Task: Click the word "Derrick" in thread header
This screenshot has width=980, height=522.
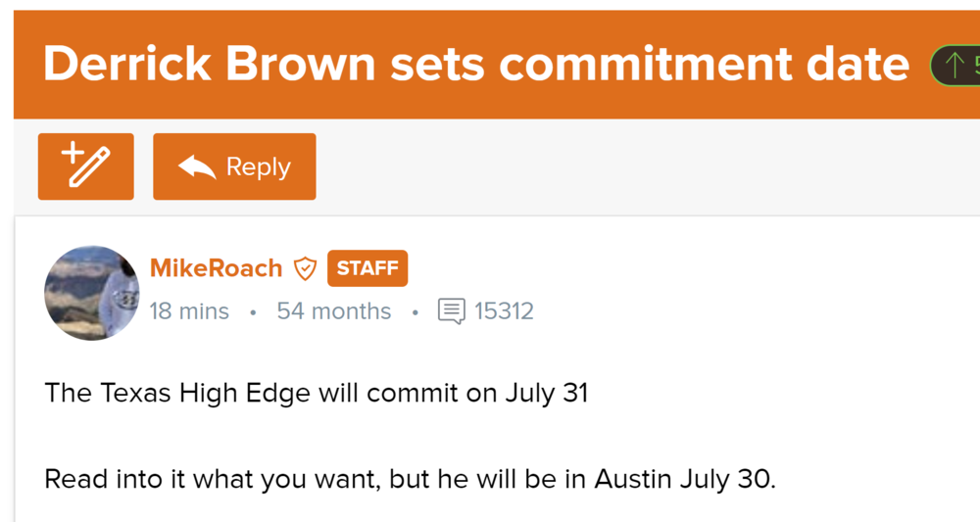Action: pyautogui.click(x=128, y=65)
